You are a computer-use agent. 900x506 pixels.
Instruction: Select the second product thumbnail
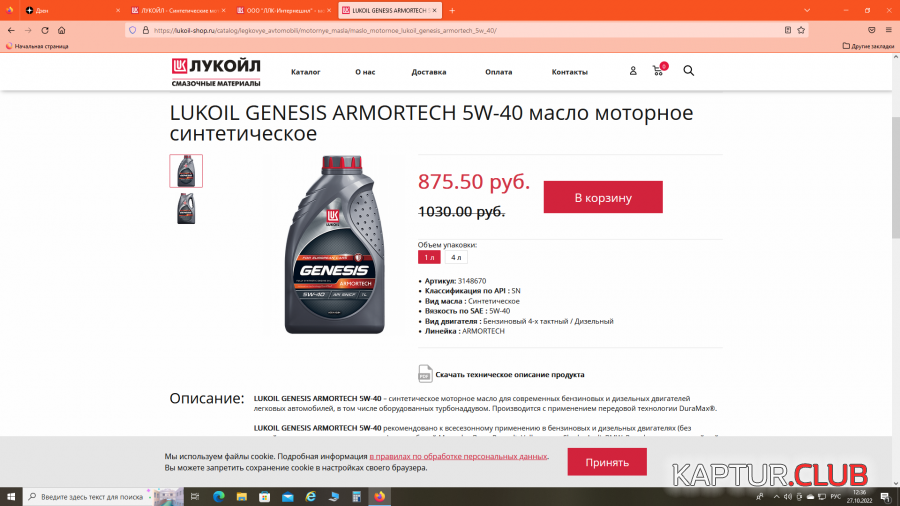[186, 208]
